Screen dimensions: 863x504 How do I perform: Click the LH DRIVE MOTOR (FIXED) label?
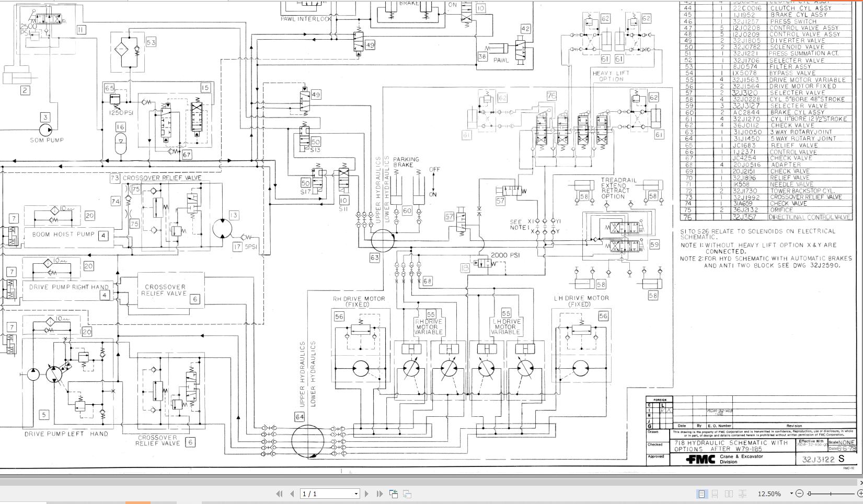pos(581,301)
